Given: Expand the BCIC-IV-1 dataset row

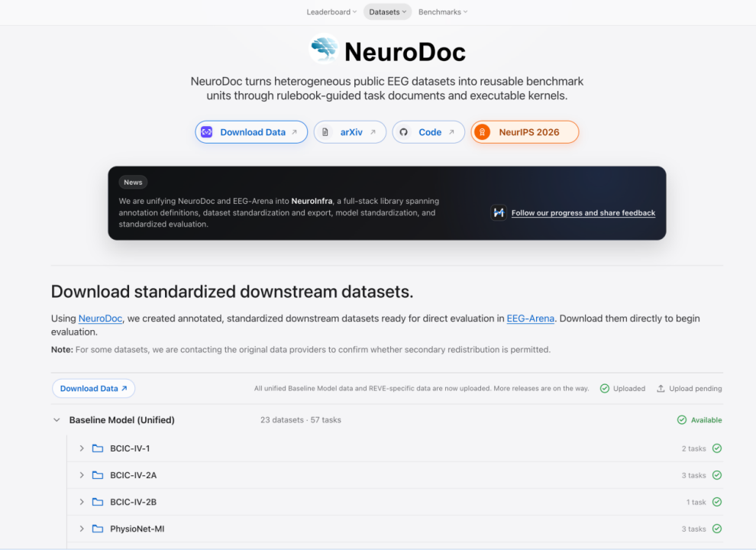Looking at the screenshot, I should (x=82, y=448).
